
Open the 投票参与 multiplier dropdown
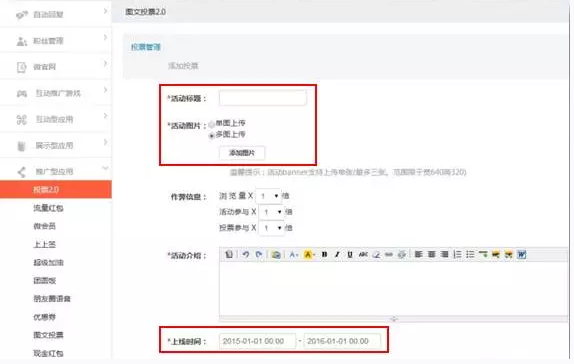pos(272,228)
